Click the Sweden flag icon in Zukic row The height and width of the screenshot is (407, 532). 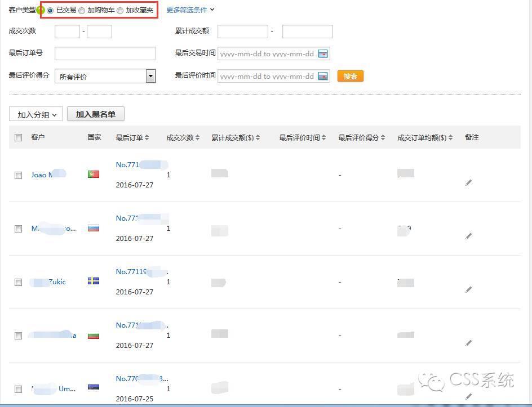(x=94, y=281)
